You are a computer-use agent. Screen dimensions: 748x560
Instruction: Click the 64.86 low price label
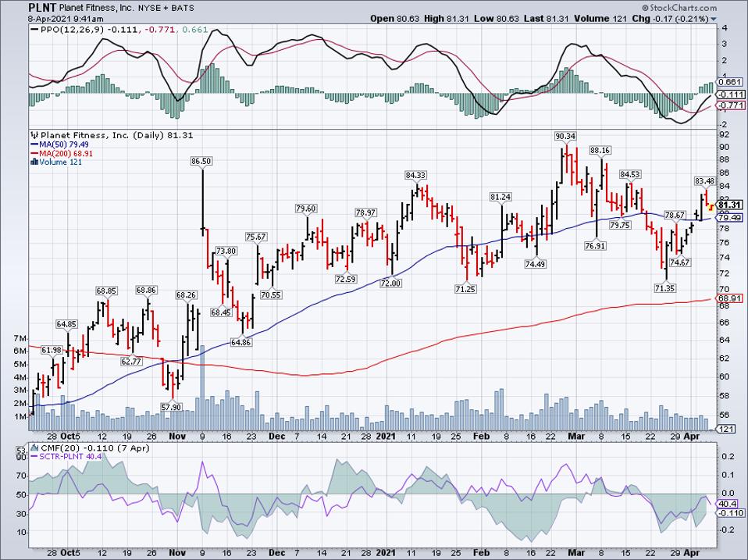[x=240, y=343]
